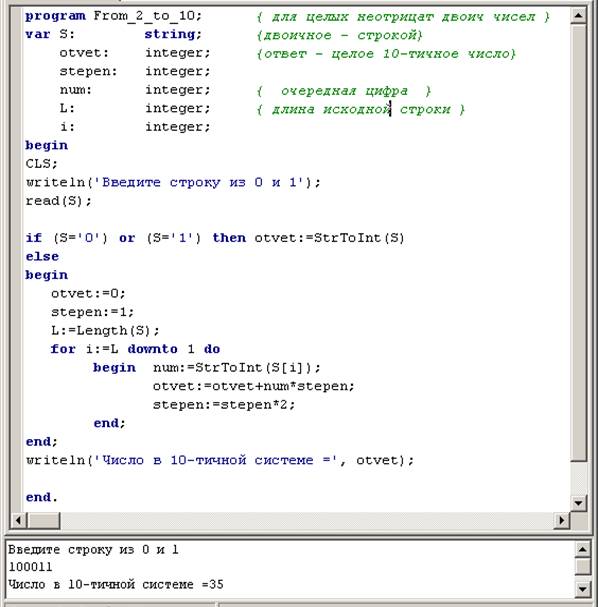Click the horizontal scrollbar's right arrow

coord(562,520)
